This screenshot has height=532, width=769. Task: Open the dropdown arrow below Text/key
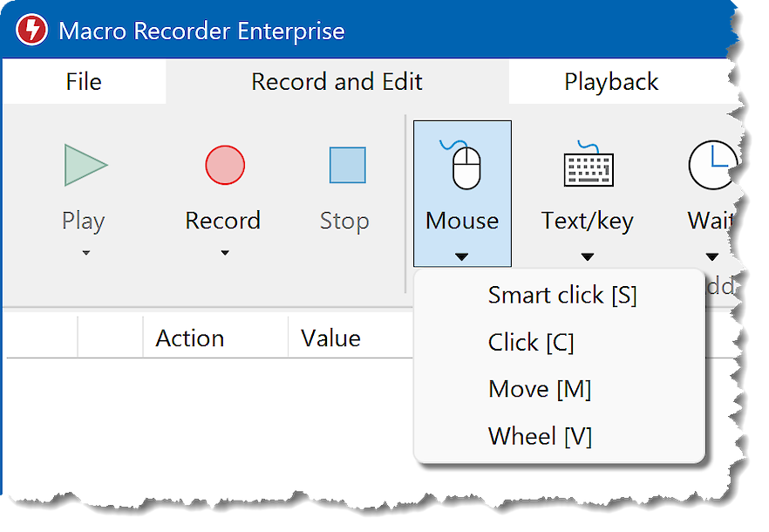pyautogui.click(x=588, y=256)
